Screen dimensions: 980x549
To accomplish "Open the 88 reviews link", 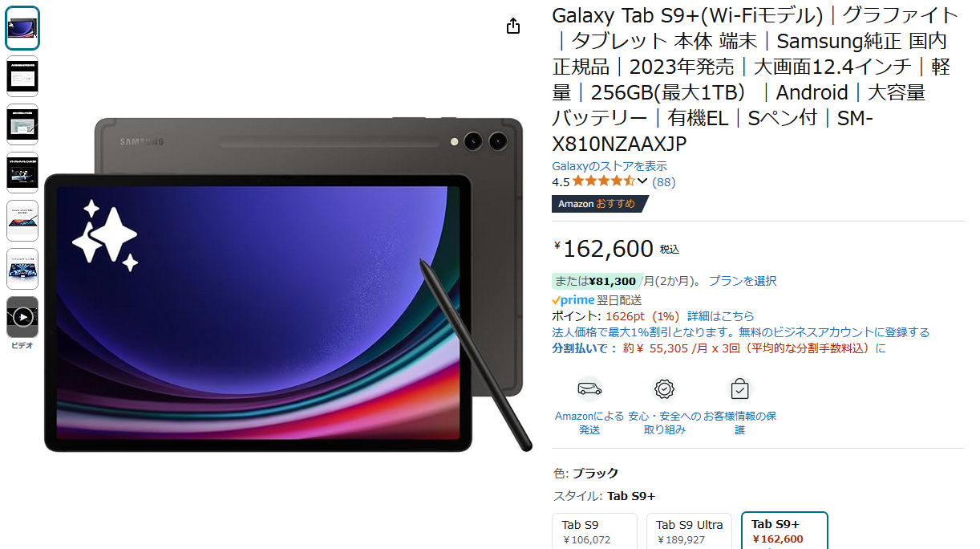I will tap(664, 182).
